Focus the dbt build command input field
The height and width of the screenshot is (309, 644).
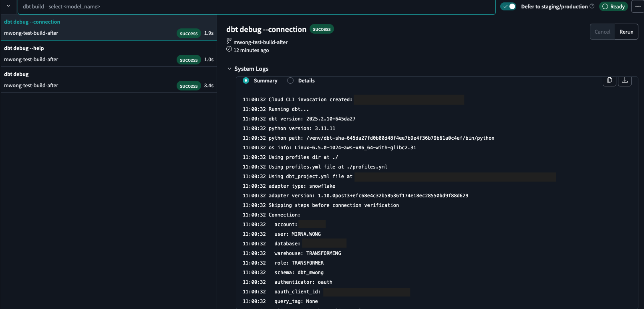tap(256, 7)
